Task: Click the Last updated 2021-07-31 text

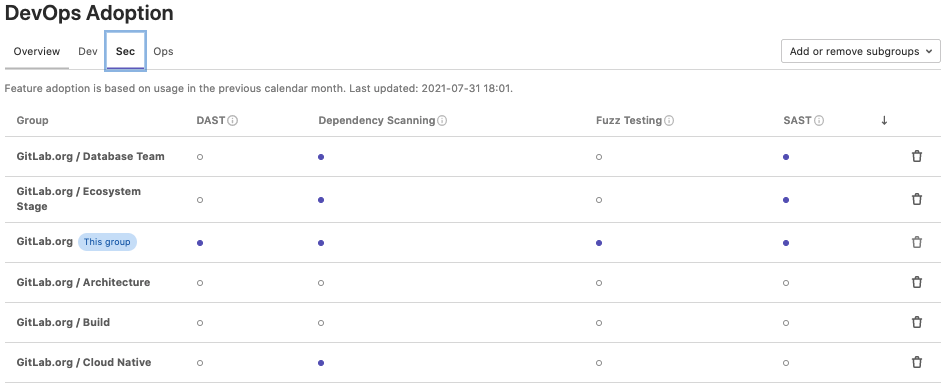Action: (x=431, y=88)
